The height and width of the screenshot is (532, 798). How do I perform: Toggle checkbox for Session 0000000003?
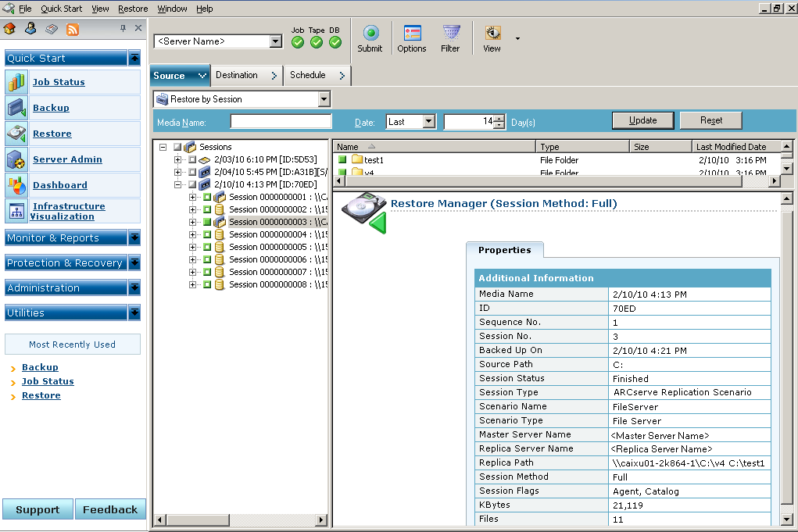[207, 222]
